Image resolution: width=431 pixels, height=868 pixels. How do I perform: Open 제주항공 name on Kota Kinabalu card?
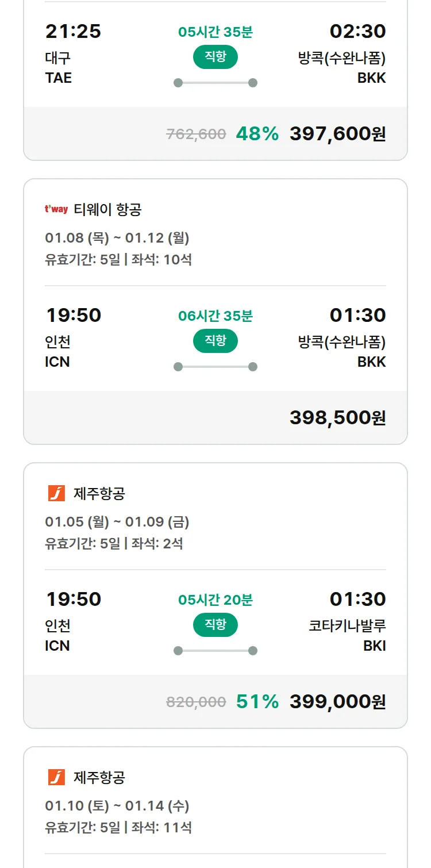[x=99, y=493]
